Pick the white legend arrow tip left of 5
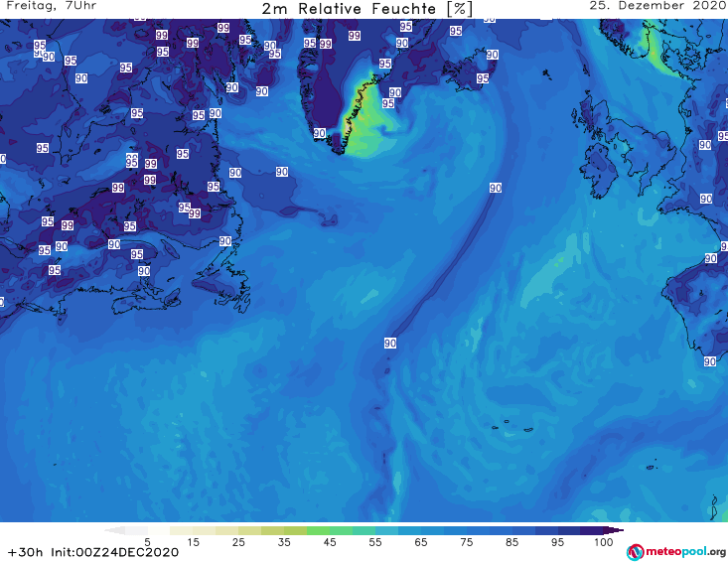The width and height of the screenshot is (728, 562). (114, 530)
